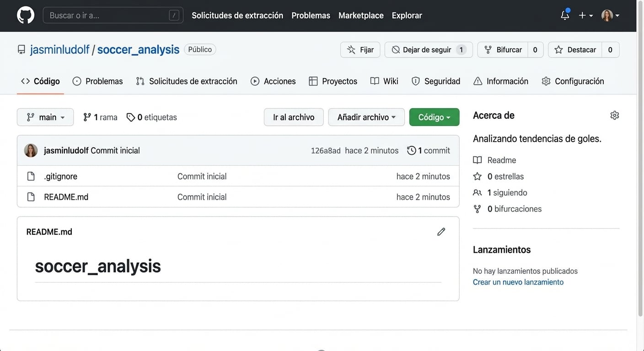The width and height of the screenshot is (644, 351).
Task: View the 0 etiquetas tags link
Action: 152,117
